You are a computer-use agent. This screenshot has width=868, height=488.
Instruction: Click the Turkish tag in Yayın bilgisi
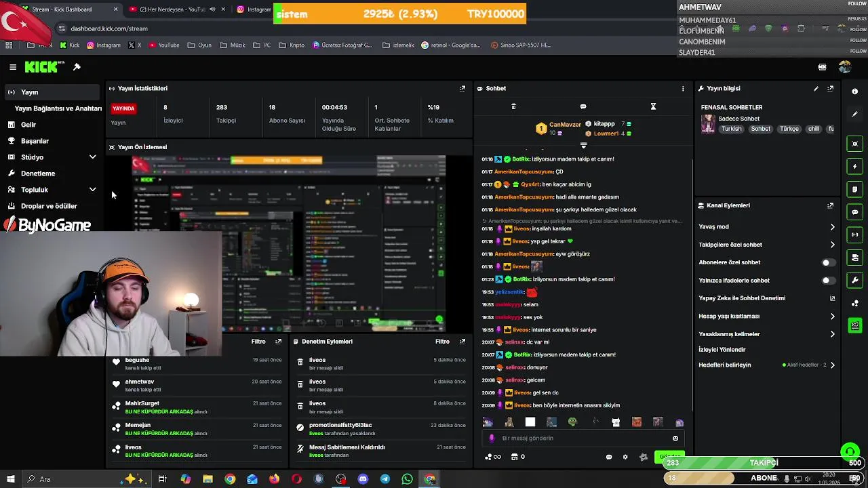[x=731, y=129]
